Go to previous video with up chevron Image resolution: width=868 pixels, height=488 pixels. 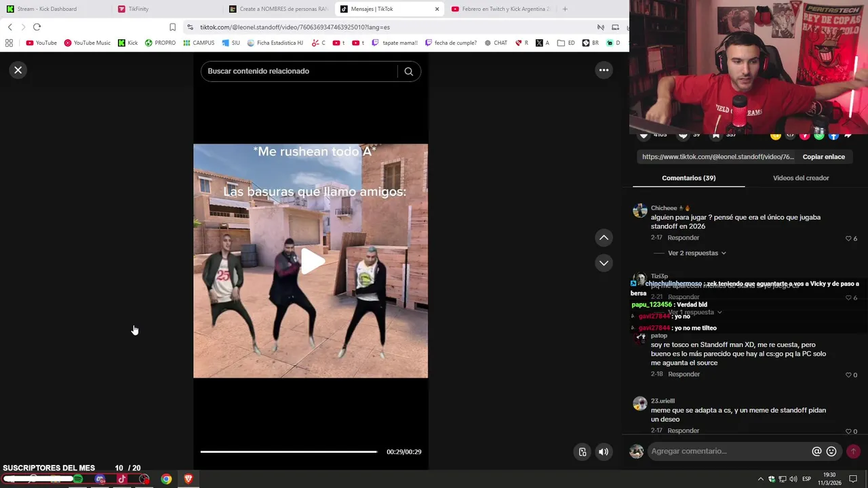click(x=604, y=237)
